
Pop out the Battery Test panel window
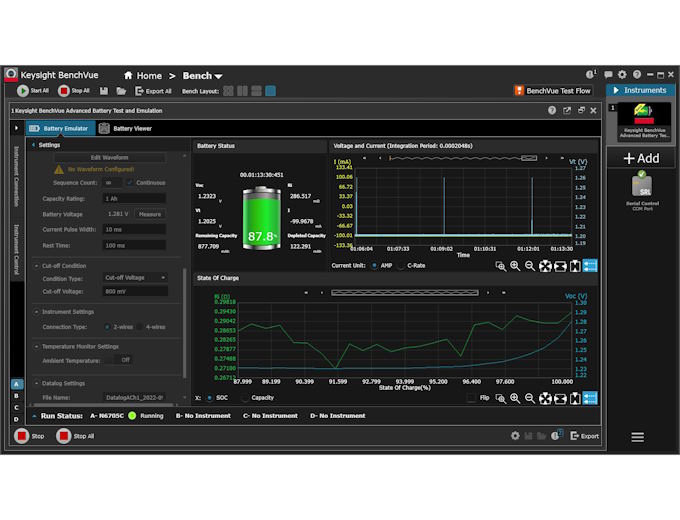(567, 111)
